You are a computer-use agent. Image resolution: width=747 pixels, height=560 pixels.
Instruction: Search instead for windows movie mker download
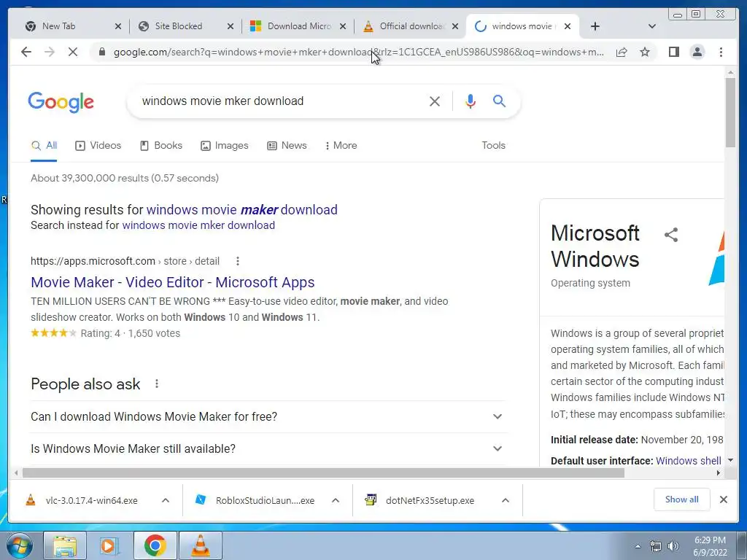click(x=198, y=225)
